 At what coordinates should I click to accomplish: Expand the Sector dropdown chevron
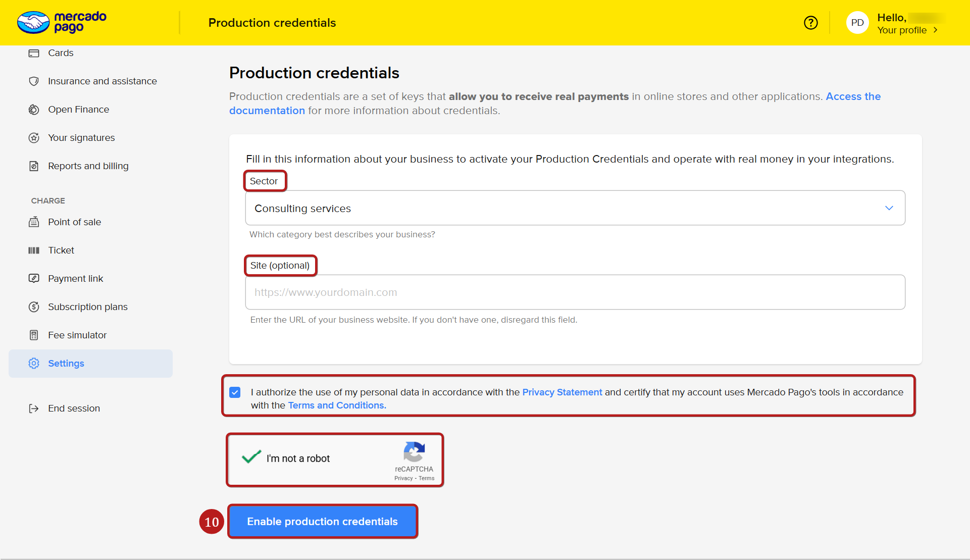pos(889,208)
